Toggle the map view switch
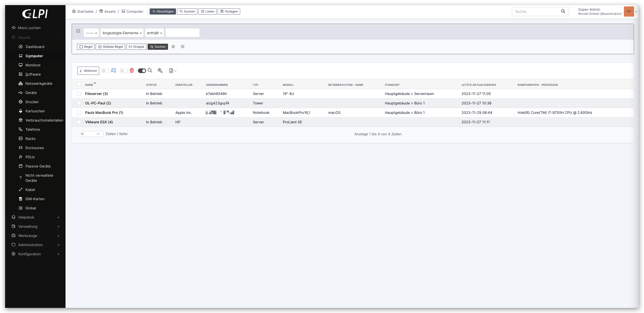 105,71
